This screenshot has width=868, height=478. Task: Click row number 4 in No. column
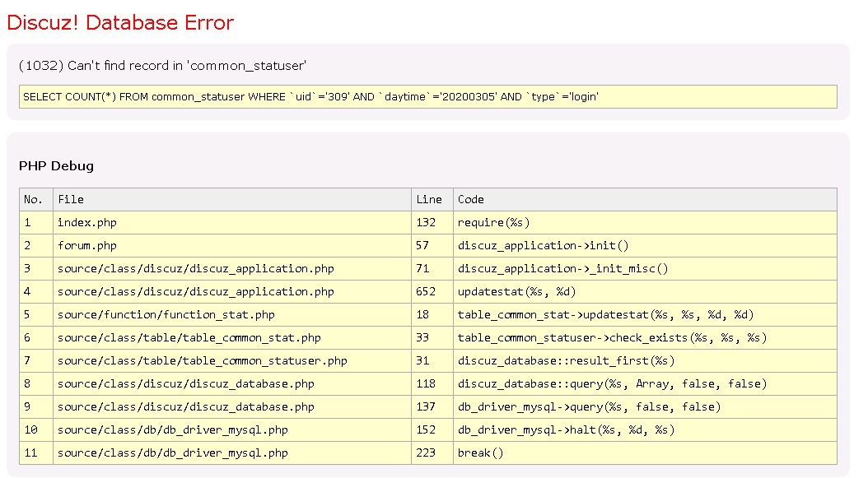tap(36, 291)
